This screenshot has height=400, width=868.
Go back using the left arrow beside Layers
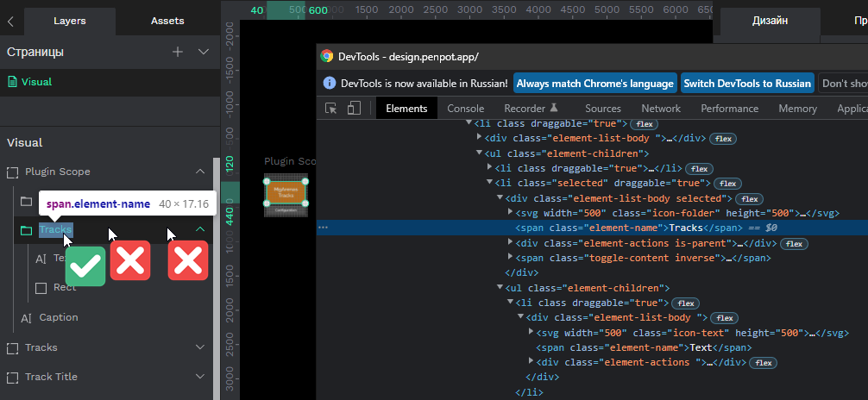click(x=10, y=21)
